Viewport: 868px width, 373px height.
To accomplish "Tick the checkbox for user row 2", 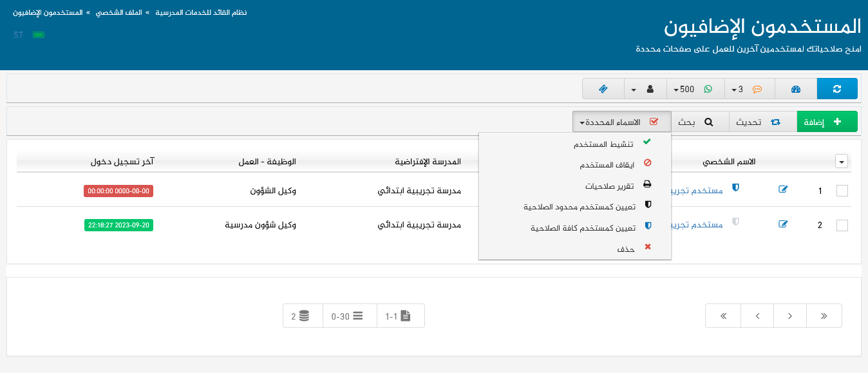I will tap(842, 225).
